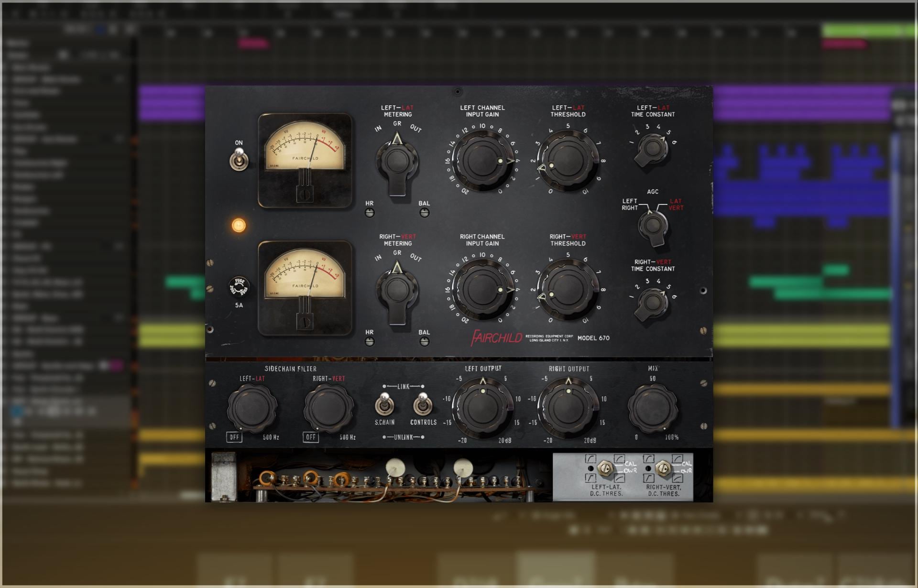Adjust the Left-Lat Threshold knob

[568, 161]
